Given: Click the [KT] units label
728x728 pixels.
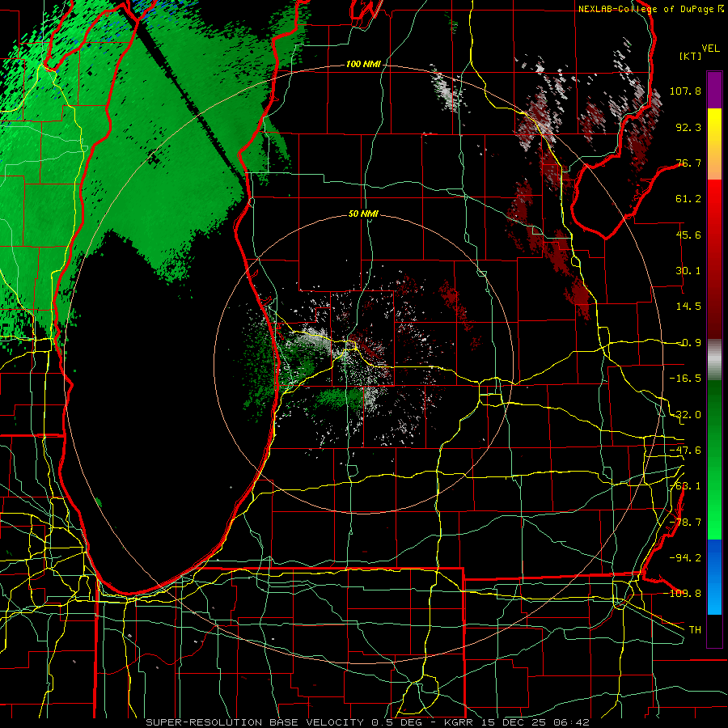Looking at the screenshot, I should click(x=691, y=56).
